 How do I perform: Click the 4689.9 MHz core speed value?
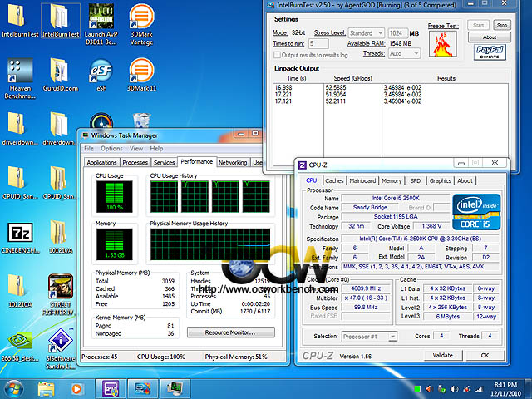366,288
